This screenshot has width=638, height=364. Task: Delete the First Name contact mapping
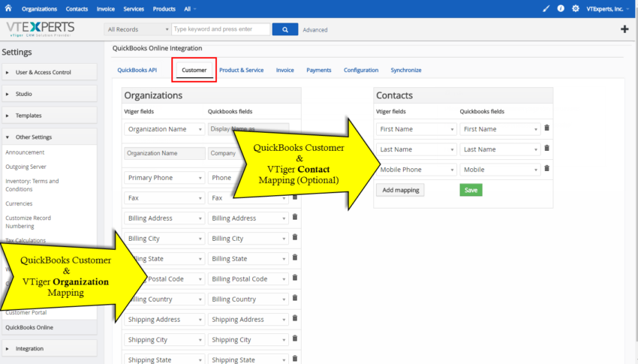(x=547, y=128)
